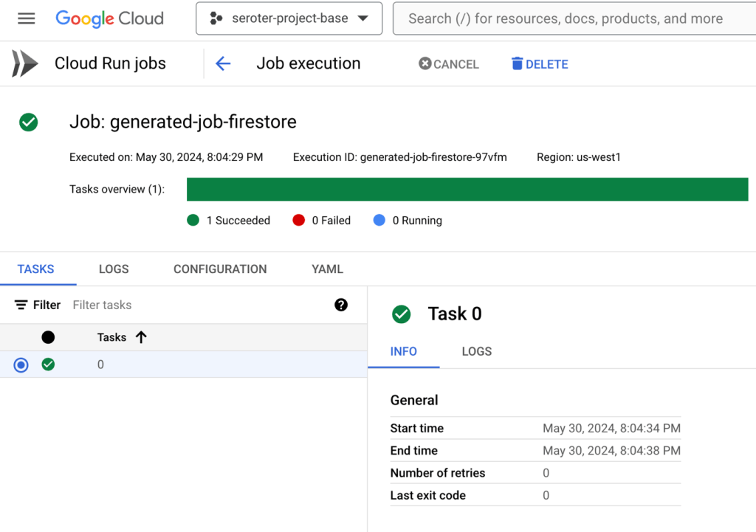Click the help question mark icon
The height and width of the screenshot is (532, 756).
341,305
